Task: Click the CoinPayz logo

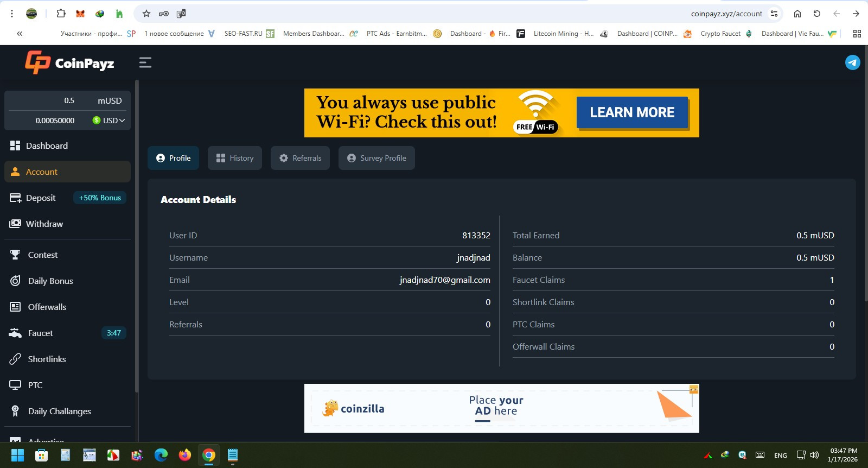Action: [69, 62]
